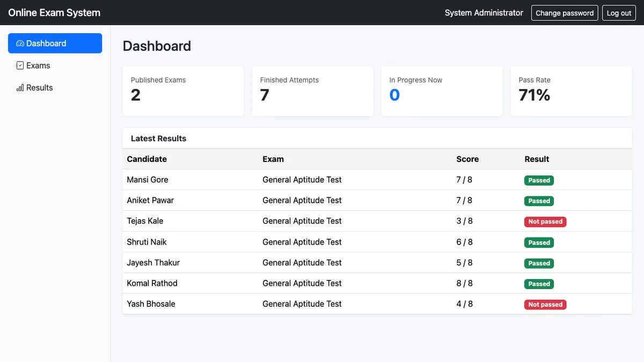Click the Online Exam System brand title
This screenshot has height=362, width=644.
(x=54, y=12)
